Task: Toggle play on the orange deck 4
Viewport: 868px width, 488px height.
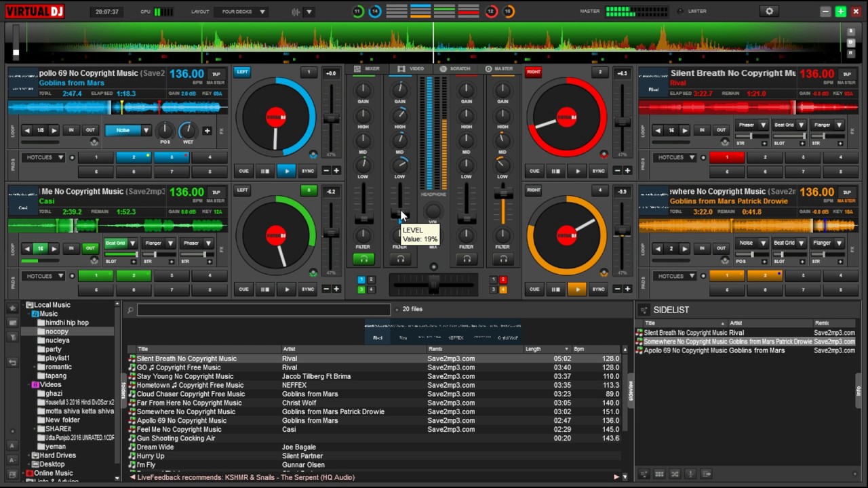Action: click(577, 289)
